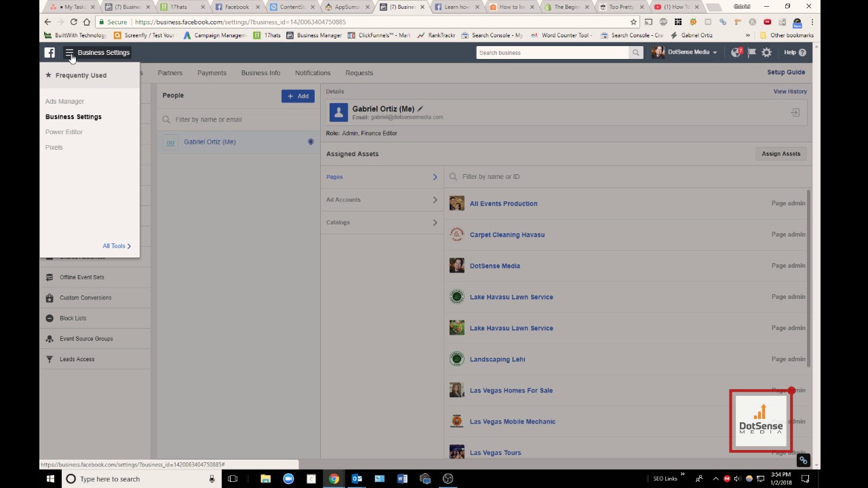
Task: Click microphone icon in taskbar search
Action: (x=212, y=479)
